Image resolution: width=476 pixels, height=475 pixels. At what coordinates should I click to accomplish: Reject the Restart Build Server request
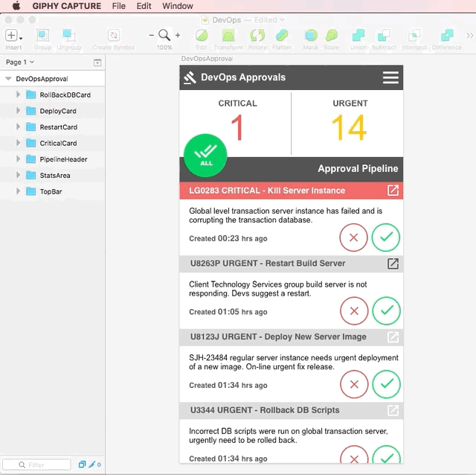pos(354,311)
